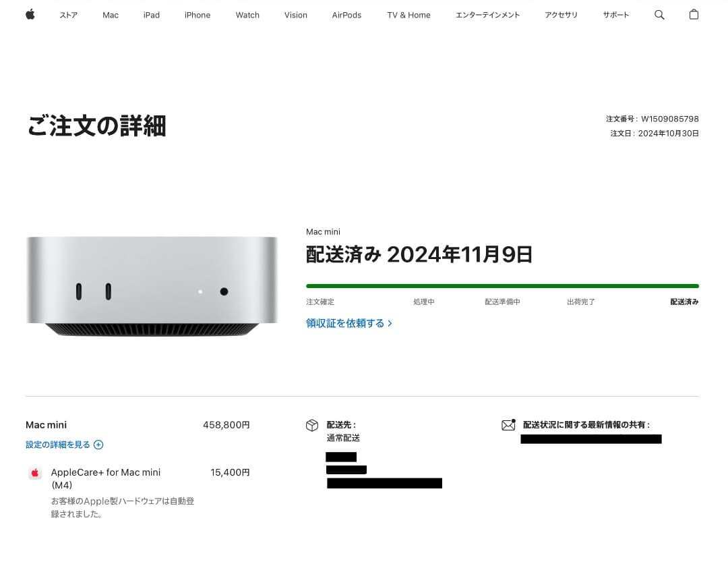Click the package icon next to 配送先

pyautogui.click(x=312, y=425)
